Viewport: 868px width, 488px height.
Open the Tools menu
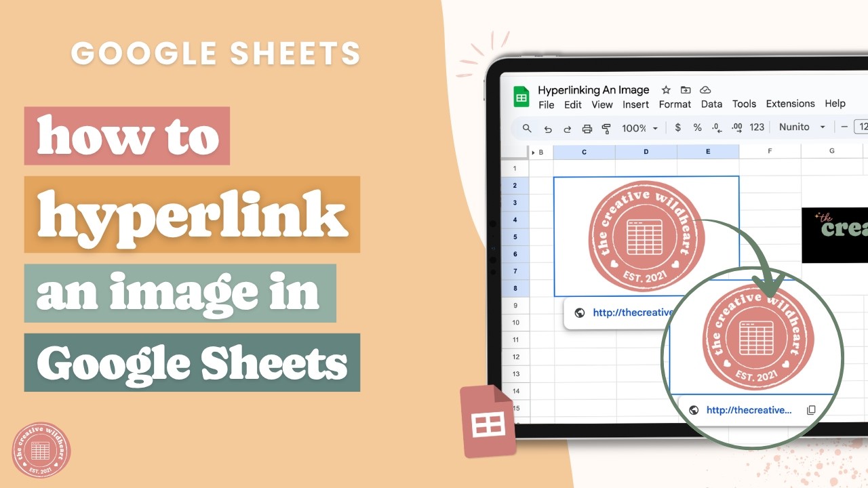coord(744,104)
